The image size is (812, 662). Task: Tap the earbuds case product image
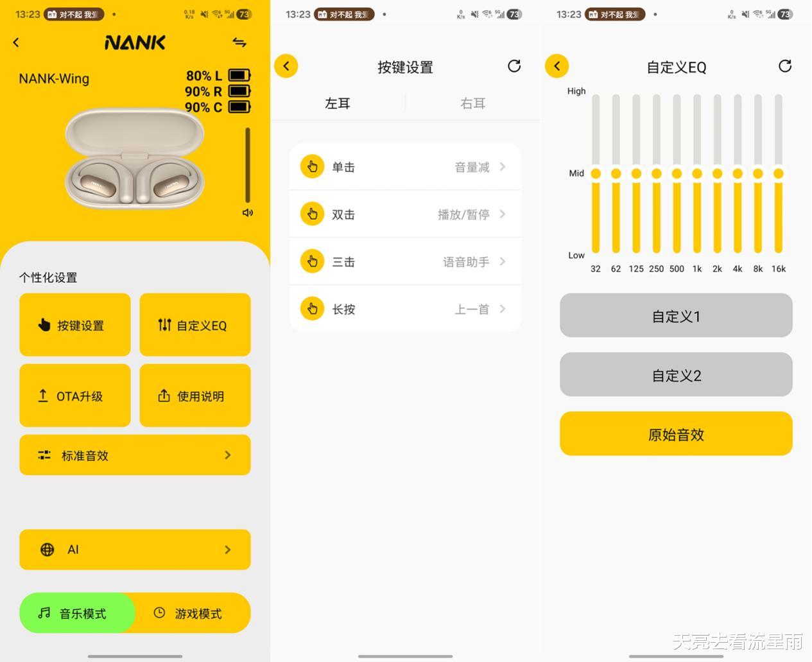135,159
